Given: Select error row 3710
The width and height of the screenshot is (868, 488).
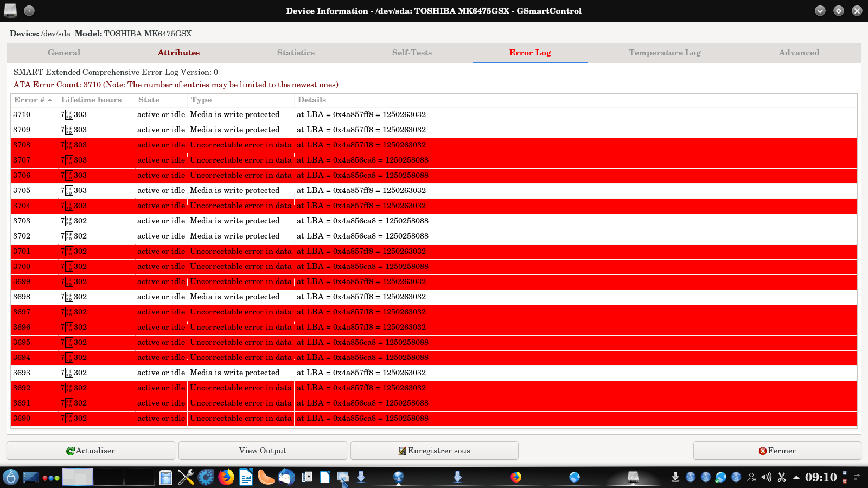Looking at the screenshot, I should pos(434,114).
